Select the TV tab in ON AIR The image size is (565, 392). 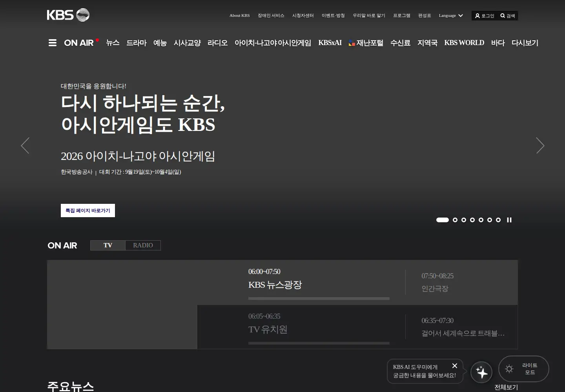pyautogui.click(x=108, y=245)
